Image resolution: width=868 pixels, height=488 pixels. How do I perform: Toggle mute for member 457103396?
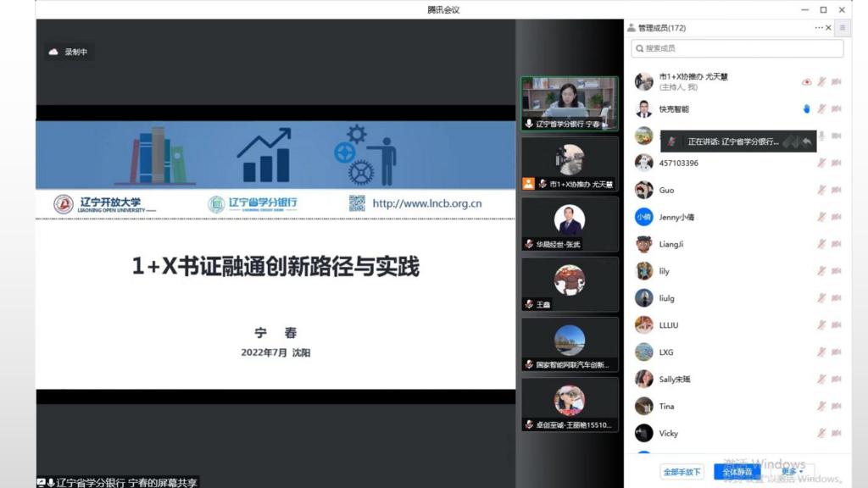821,164
